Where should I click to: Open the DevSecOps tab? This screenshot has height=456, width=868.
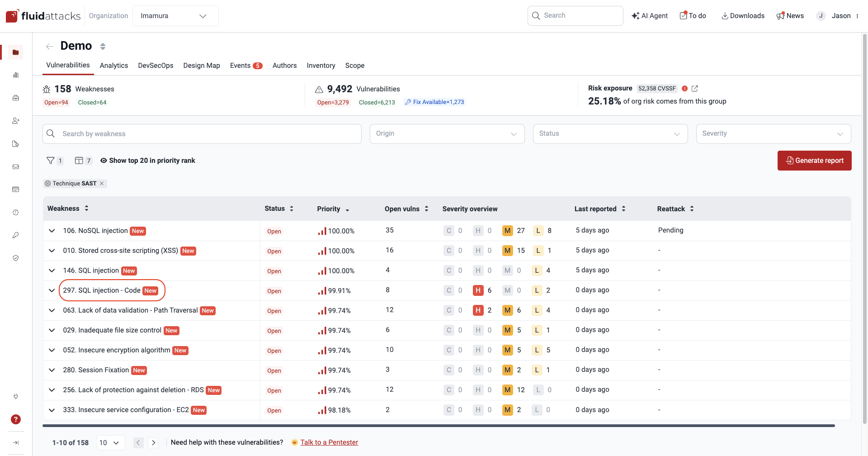click(156, 66)
